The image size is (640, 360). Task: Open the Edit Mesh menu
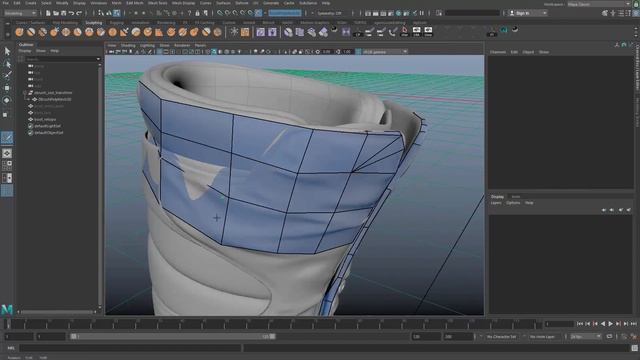pyautogui.click(x=135, y=3)
